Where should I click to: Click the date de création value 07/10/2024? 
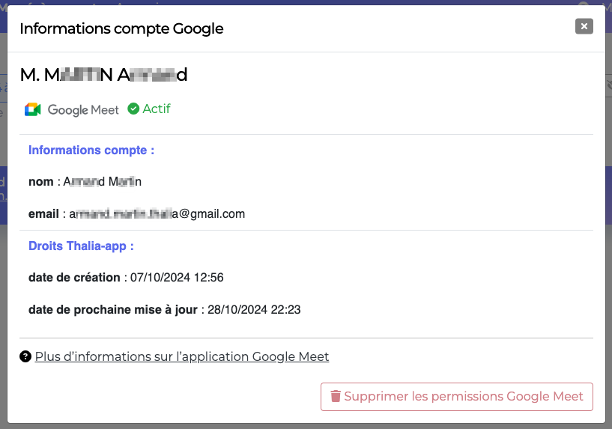(177, 278)
